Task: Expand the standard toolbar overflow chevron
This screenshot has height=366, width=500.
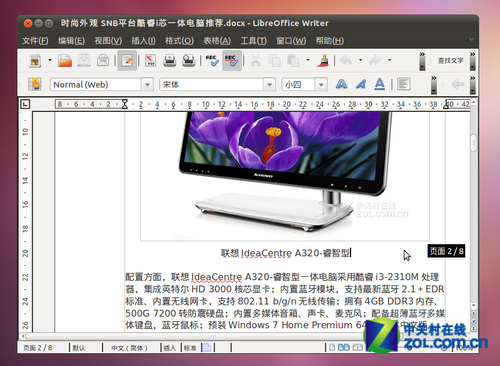Action: click(x=422, y=61)
